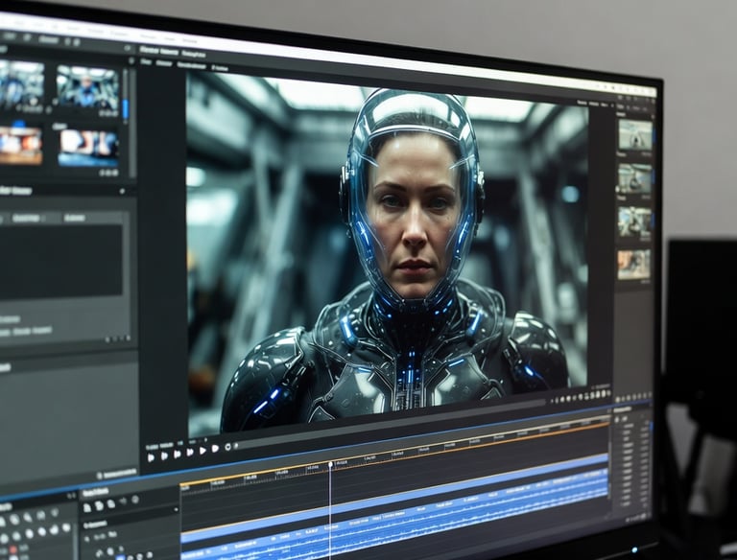Select the orange-tinted bottom thumbnail in right panel

(x=634, y=264)
